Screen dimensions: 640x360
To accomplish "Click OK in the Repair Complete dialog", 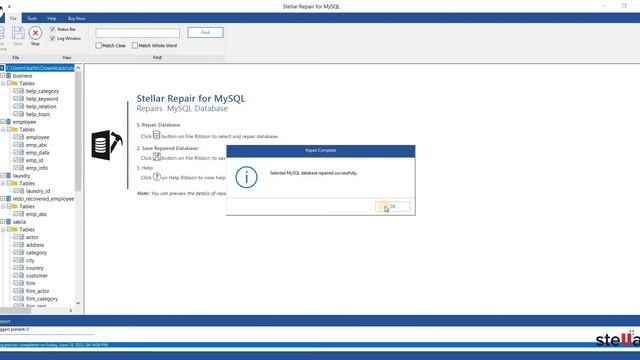I will click(x=393, y=207).
